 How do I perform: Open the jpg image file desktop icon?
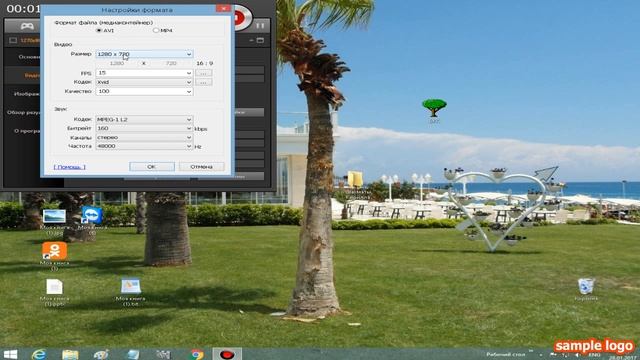(x=54, y=222)
